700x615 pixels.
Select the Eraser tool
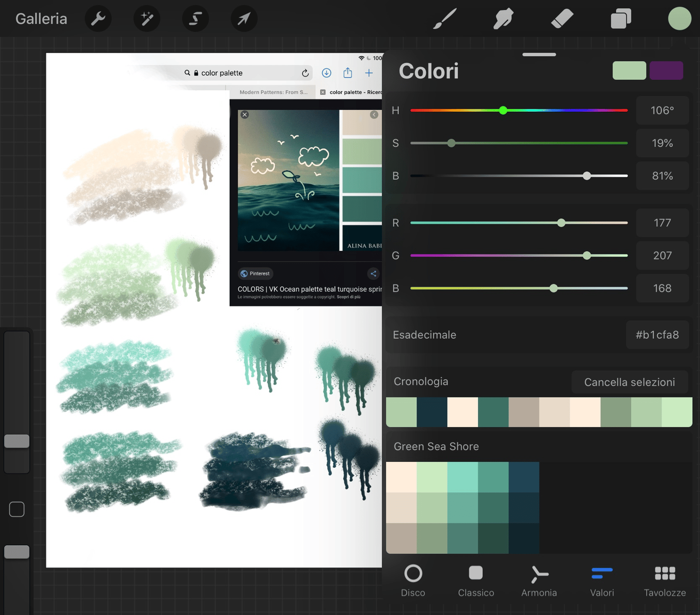coord(562,19)
